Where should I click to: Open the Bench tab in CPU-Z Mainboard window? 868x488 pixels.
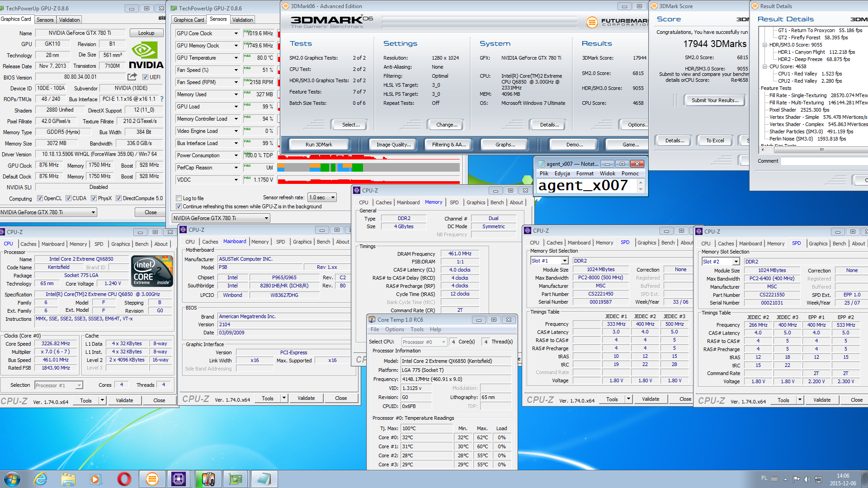[x=323, y=242]
